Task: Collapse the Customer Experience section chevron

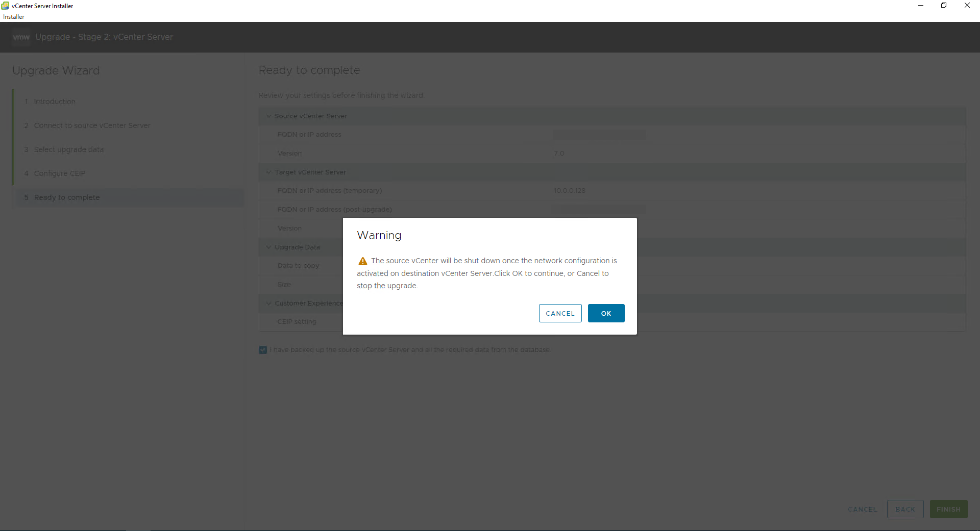Action: (x=269, y=304)
